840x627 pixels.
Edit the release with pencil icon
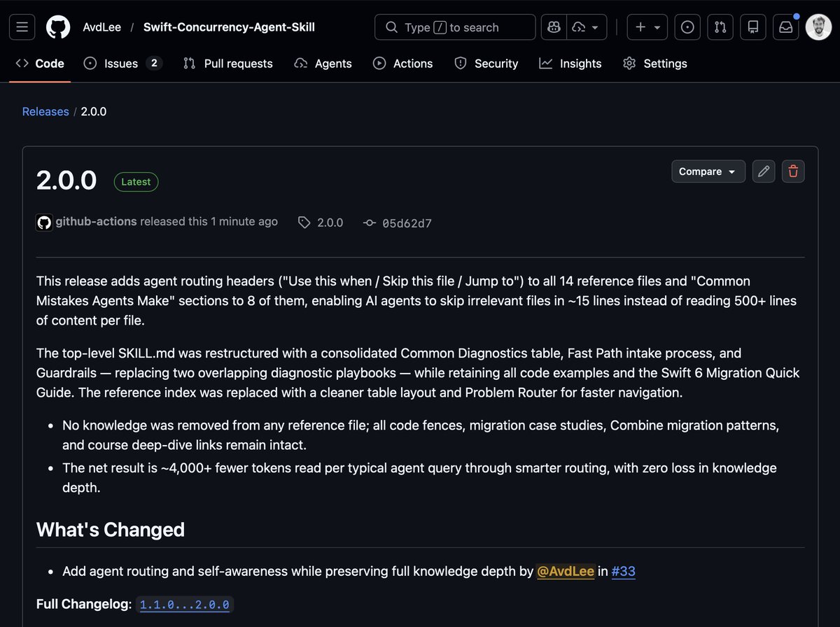click(764, 171)
